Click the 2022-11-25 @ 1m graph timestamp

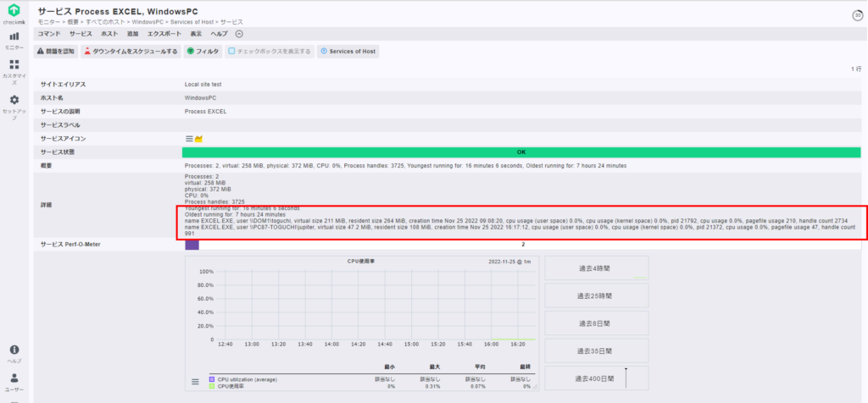[509, 262]
